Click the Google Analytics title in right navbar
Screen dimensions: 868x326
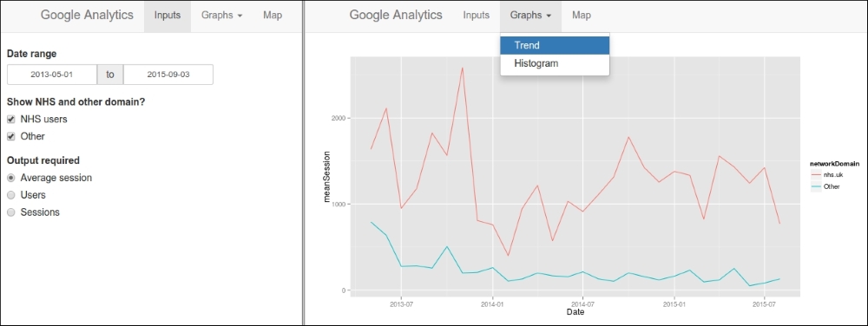coord(396,15)
